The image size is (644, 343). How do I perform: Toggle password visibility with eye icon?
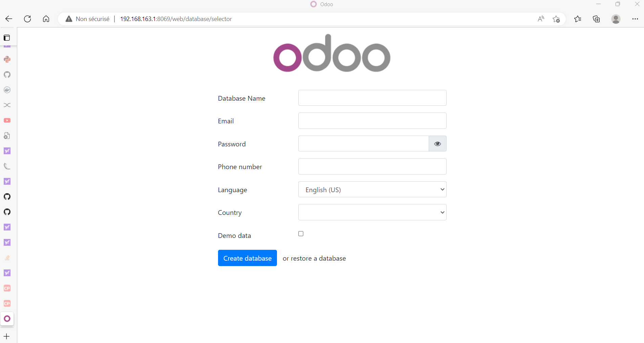437,144
